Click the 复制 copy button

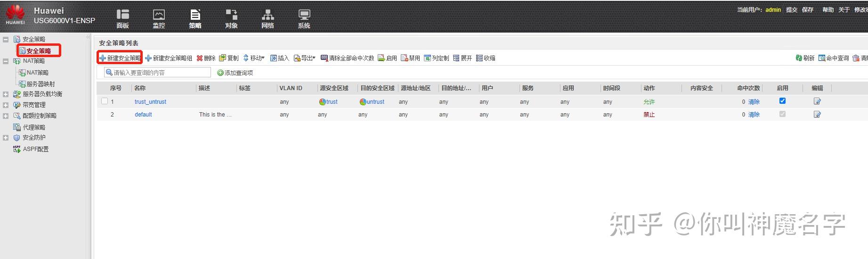click(x=229, y=58)
